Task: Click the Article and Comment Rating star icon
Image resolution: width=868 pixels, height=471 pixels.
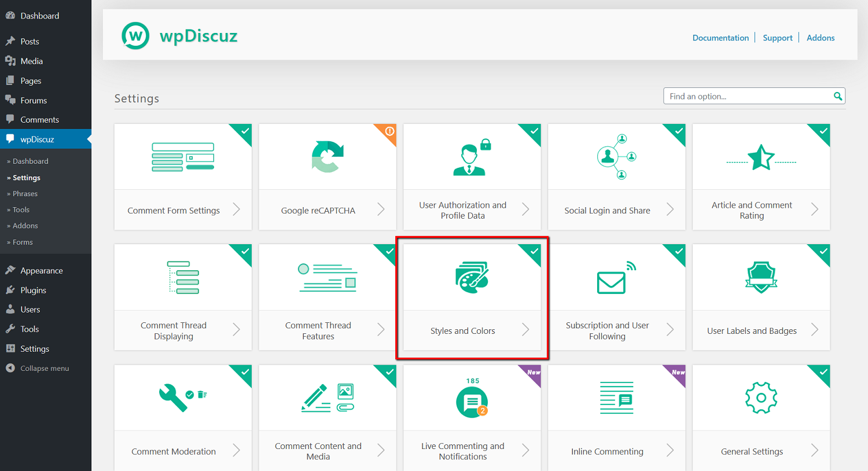Action: [761, 157]
